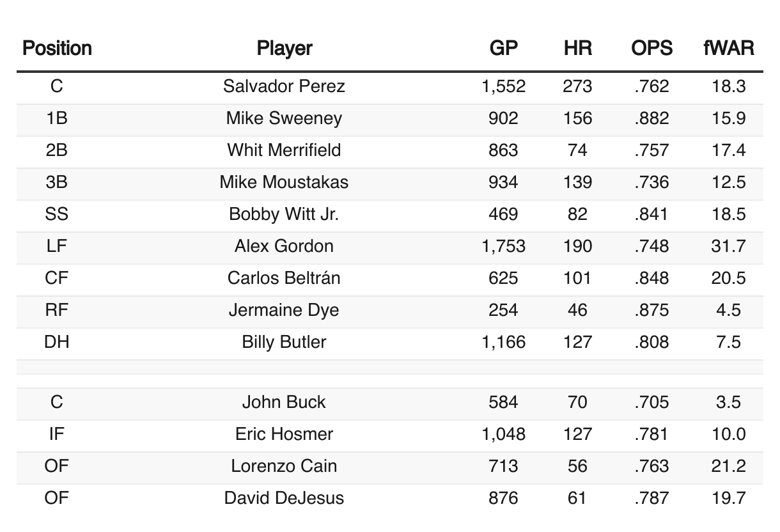
Task: Select the Mike Sweeney player name
Action: (x=284, y=118)
